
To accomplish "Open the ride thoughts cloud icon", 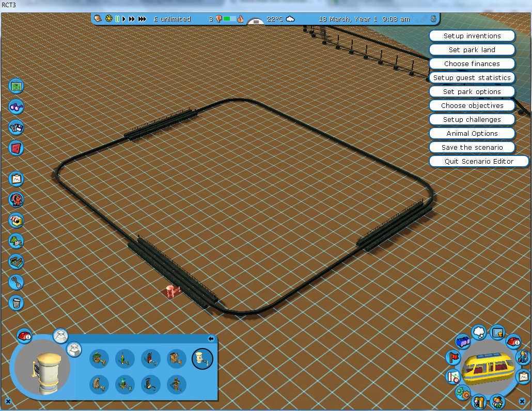I will pyautogui.click(x=479, y=330).
